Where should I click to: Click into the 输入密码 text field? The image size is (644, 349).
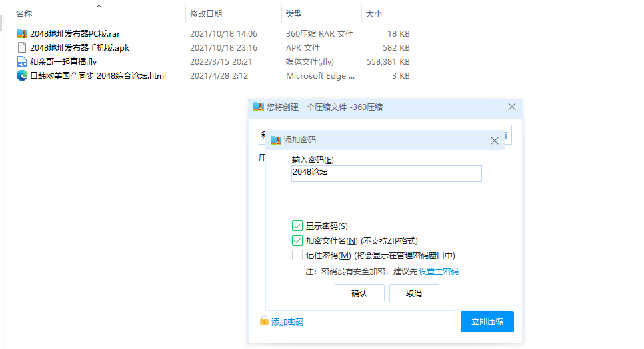point(387,173)
